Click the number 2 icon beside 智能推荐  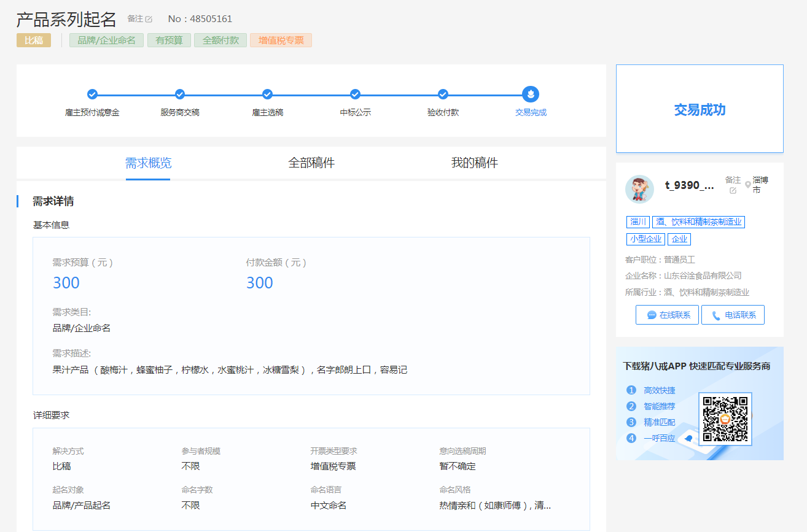click(x=631, y=406)
